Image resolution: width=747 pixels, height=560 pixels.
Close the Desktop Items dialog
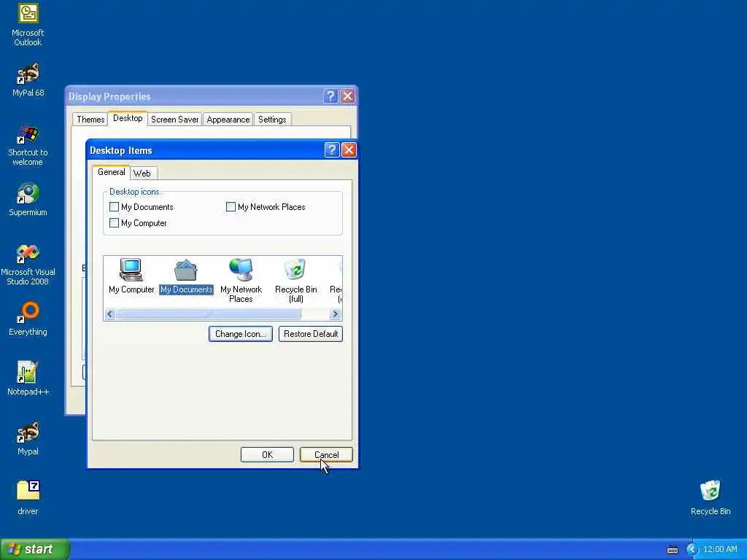pos(349,150)
